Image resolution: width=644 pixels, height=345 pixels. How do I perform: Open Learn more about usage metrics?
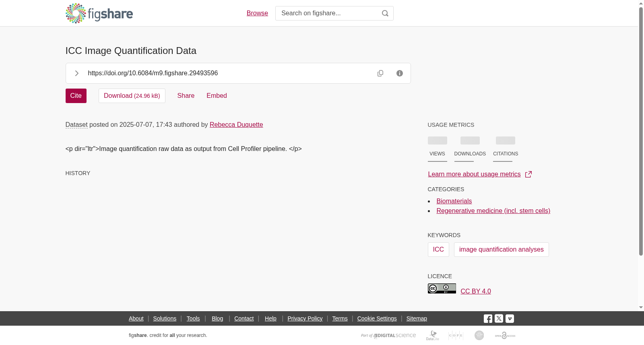pos(474,174)
